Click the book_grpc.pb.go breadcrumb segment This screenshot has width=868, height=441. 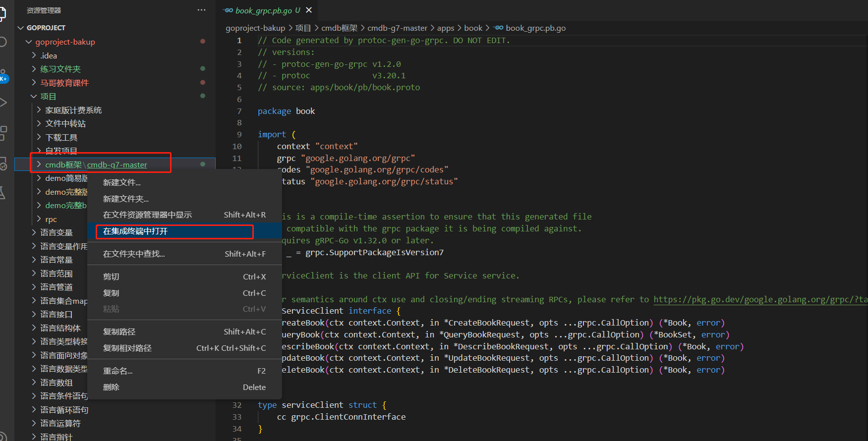tap(535, 28)
